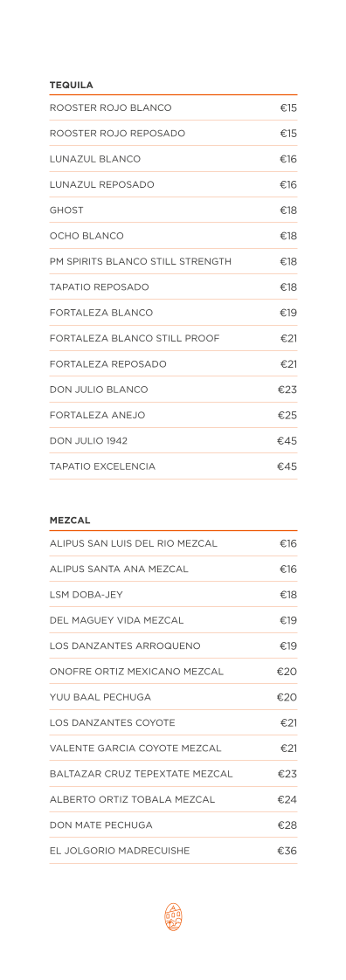346x980 pixels.
Task: Click the Rooster Rojo Blanco item
Action: pos(173,108)
